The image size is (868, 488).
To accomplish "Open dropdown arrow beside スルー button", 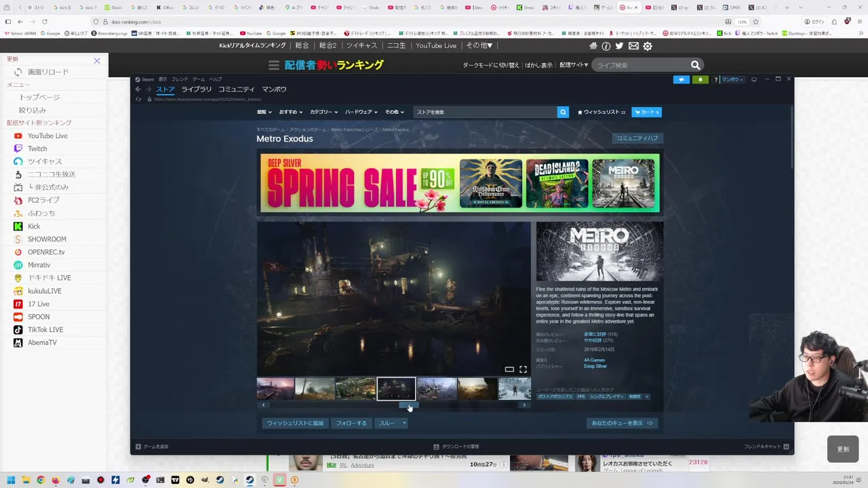I will click(x=404, y=423).
